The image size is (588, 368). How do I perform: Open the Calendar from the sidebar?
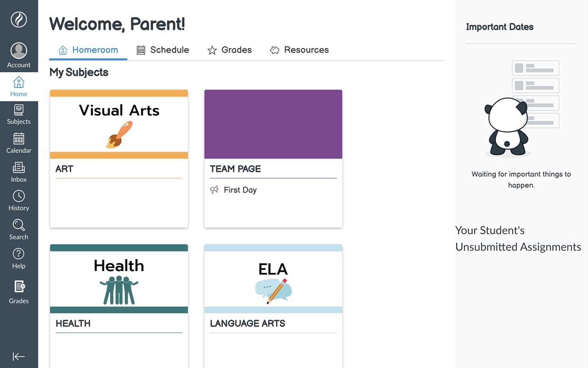[19, 143]
